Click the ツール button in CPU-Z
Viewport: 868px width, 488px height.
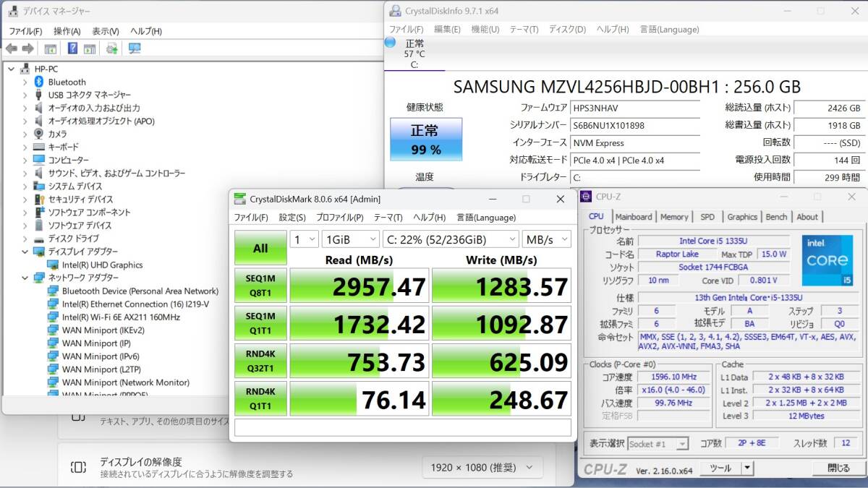tap(720, 468)
